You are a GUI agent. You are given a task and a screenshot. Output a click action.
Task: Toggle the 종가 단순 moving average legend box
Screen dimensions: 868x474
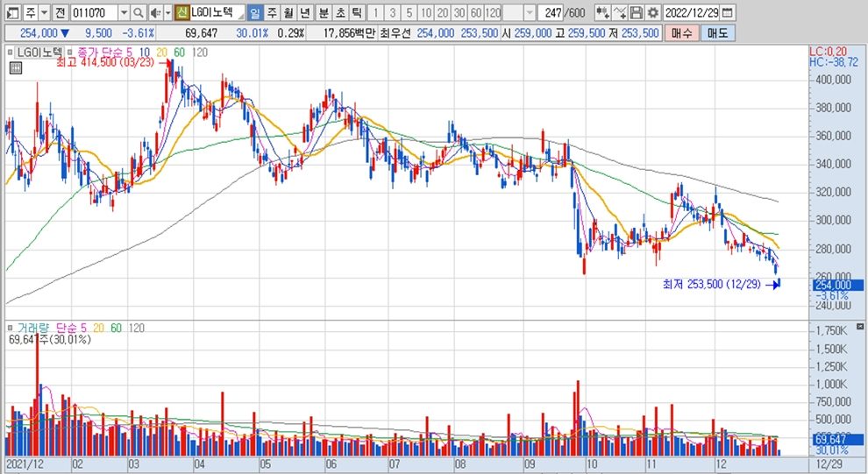click(x=72, y=53)
